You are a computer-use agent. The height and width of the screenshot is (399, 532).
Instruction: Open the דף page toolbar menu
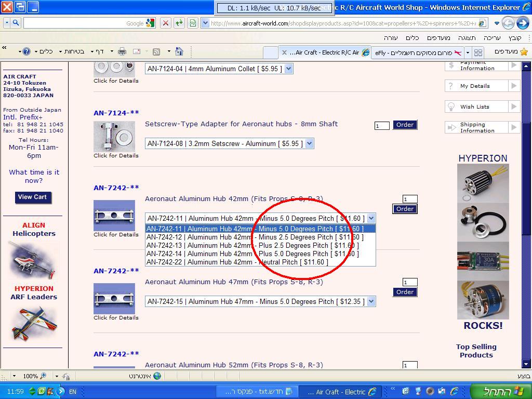click(x=97, y=51)
